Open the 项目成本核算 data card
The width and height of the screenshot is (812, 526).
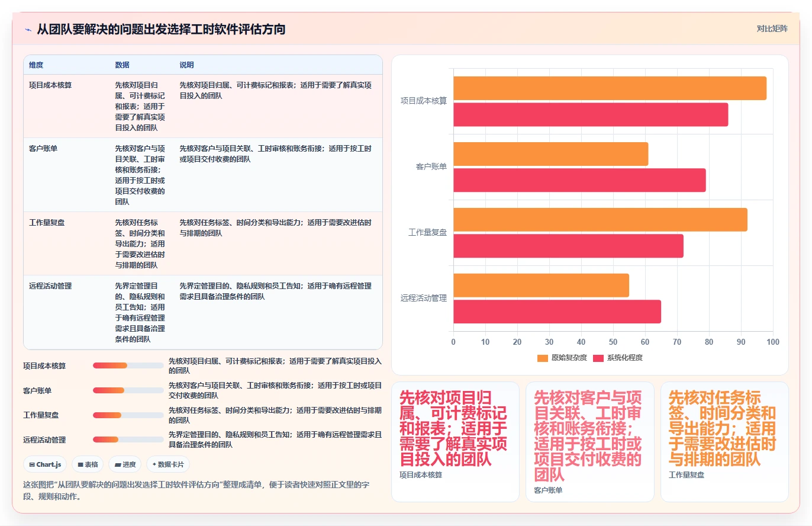click(455, 442)
